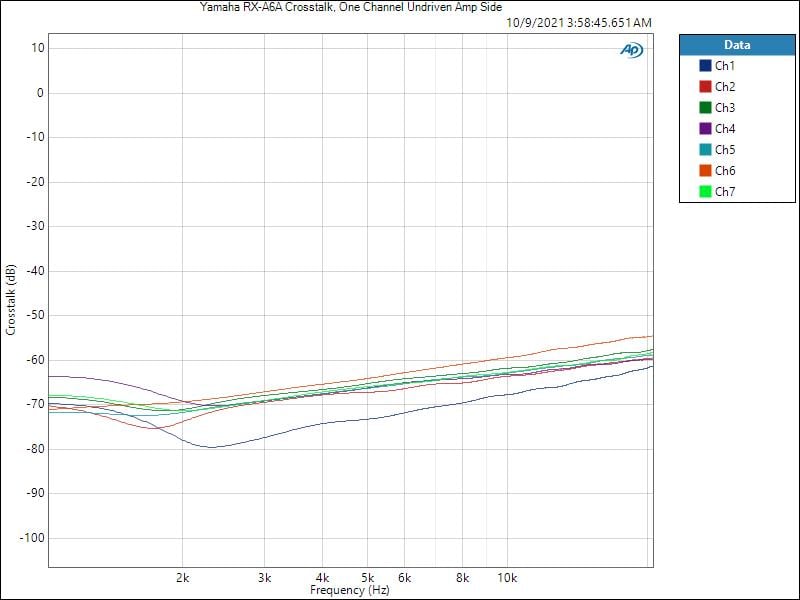The image size is (800, 600).
Task: Click the AP logo icon on the graph
Action: point(632,49)
